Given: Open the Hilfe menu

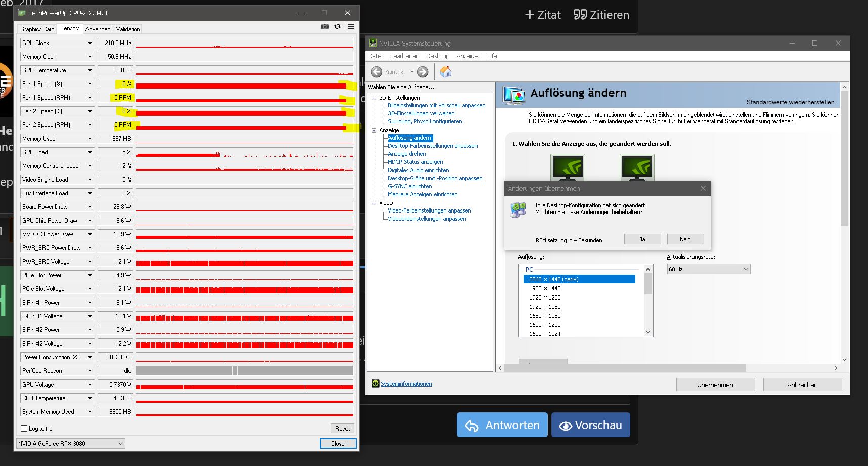Looking at the screenshot, I should click(x=491, y=56).
